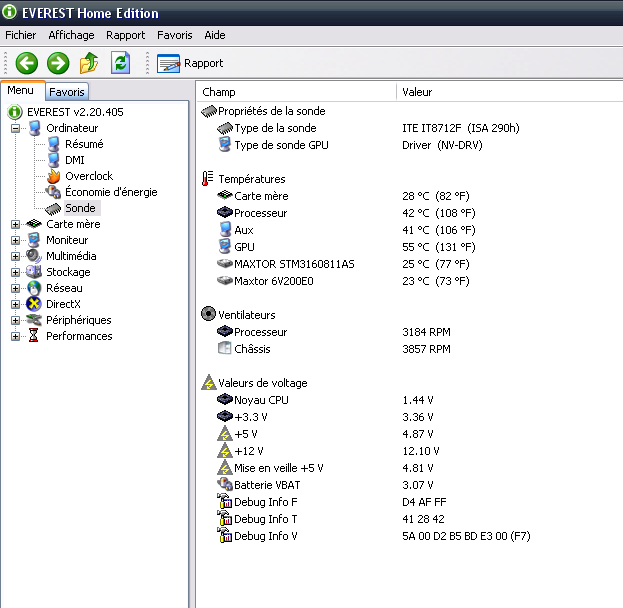Expand the Réseau tree node
623x608 pixels.
(x=15, y=289)
